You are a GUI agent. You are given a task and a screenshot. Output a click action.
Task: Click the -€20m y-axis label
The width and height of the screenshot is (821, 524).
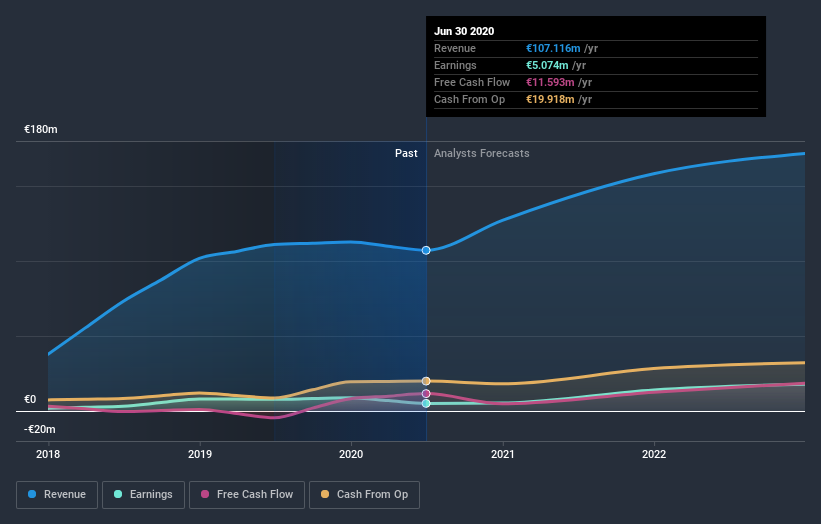[x=40, y=429]
